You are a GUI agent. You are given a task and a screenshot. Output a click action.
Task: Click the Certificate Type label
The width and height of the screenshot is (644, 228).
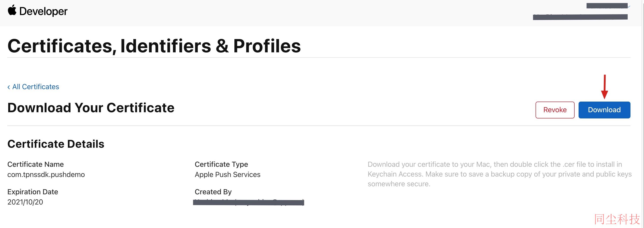221,164
